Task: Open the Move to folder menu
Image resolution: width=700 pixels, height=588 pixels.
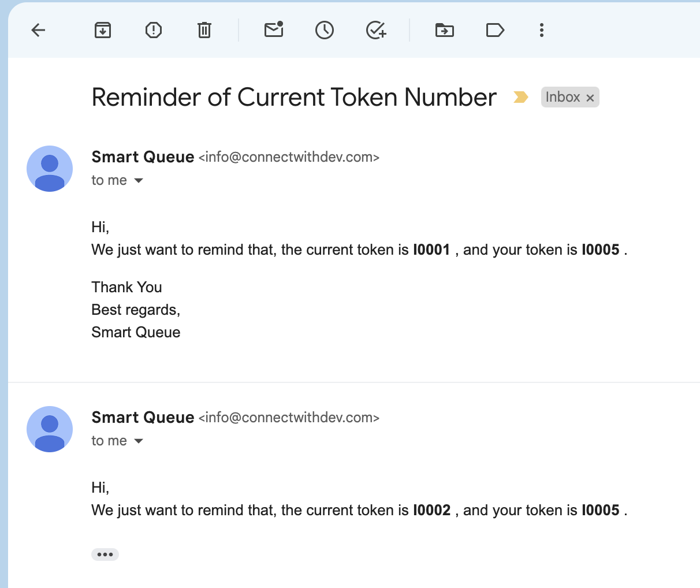Action: 445,30
